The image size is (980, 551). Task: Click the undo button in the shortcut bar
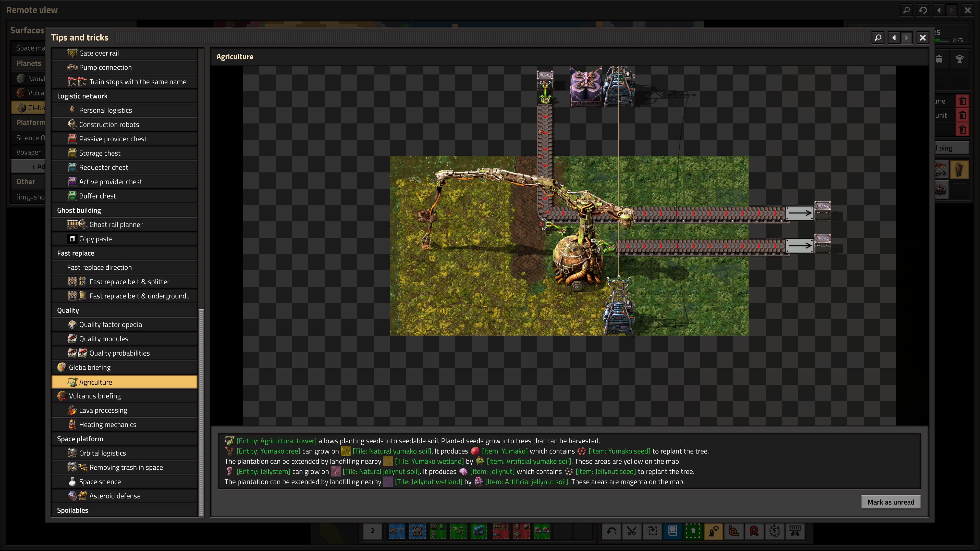point(611,531)
